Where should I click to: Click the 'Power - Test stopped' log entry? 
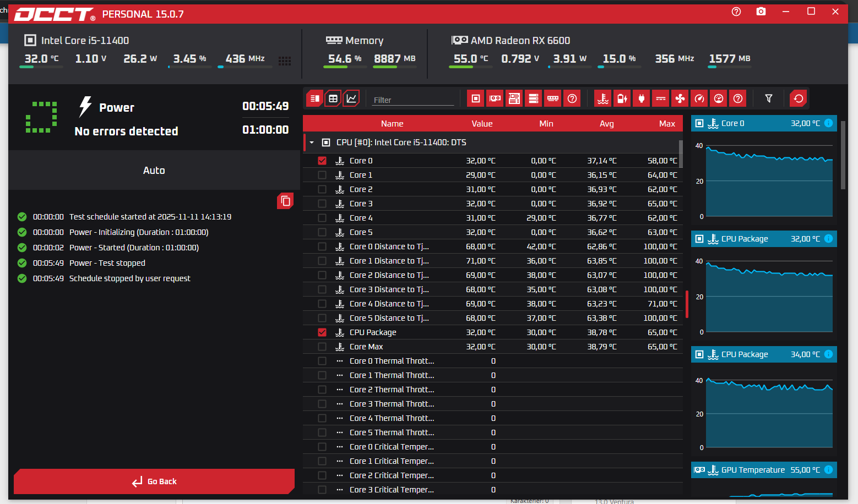tap(107, 263)
